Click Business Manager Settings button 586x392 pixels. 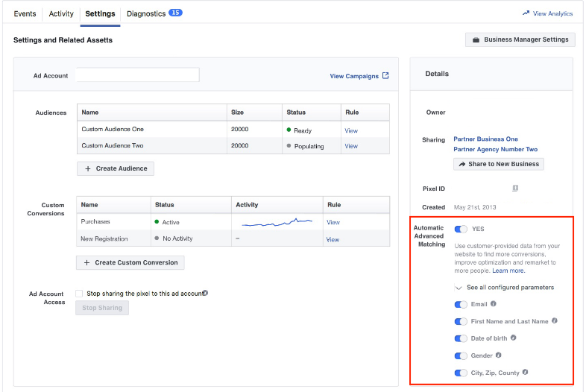[x=520, y=39]
